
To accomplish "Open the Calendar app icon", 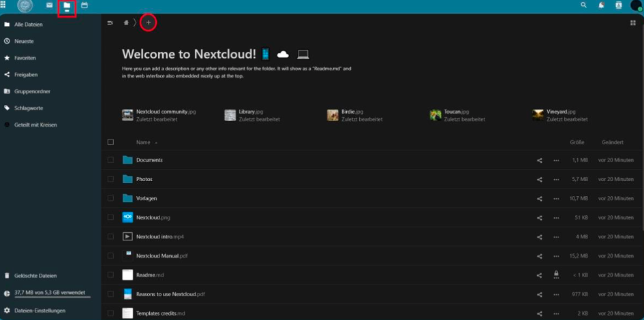I will tap(85, 5).
